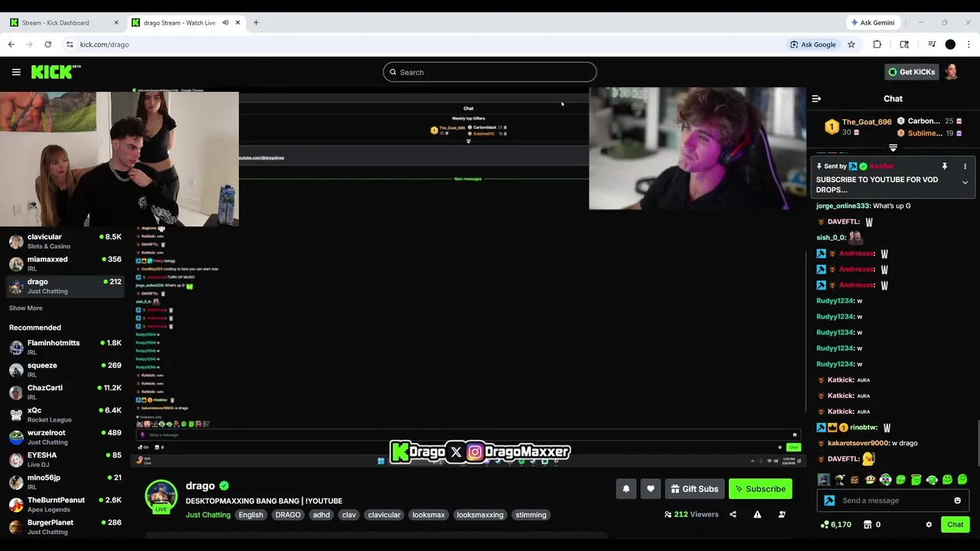Image resolution: width=980 pixels, height=551 pixels.
Task: Click the hammer identity badge in chat input
Action: coord(829,500)
